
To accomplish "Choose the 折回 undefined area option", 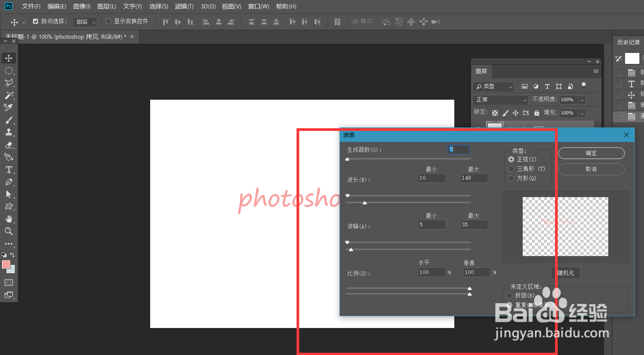I will (509, 296).
